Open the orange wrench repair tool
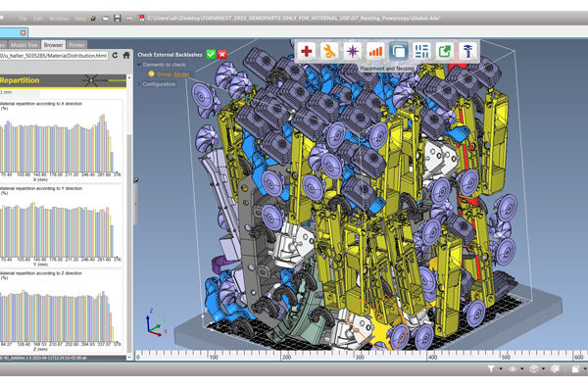588x387 pixels. (x=329, y=51)
